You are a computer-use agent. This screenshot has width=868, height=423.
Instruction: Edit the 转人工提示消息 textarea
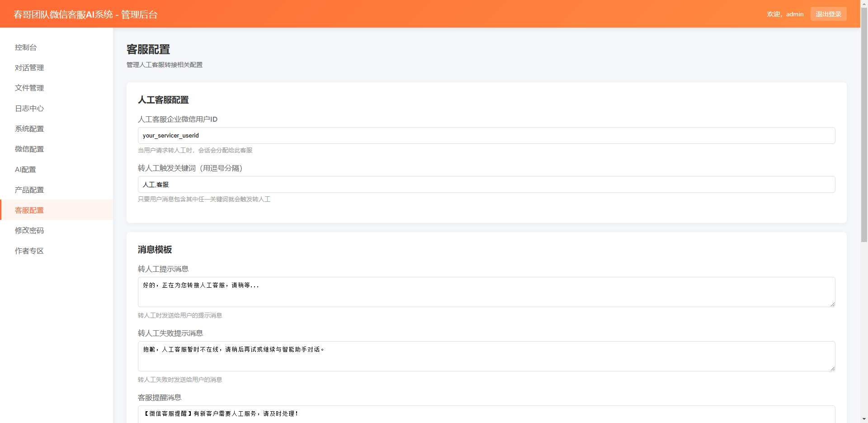(486, 292)
